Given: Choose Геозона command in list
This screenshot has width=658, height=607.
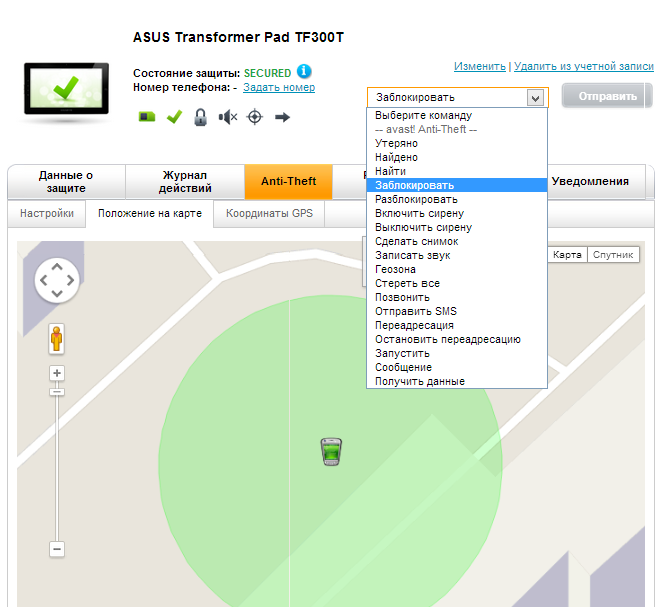Looking at the screenshot, I should pos(457,269).
